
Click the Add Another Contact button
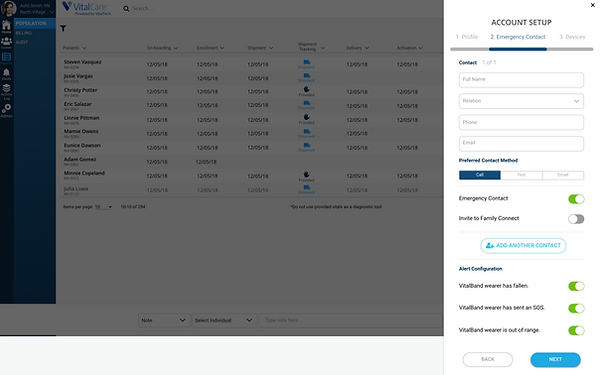point(523,246)
